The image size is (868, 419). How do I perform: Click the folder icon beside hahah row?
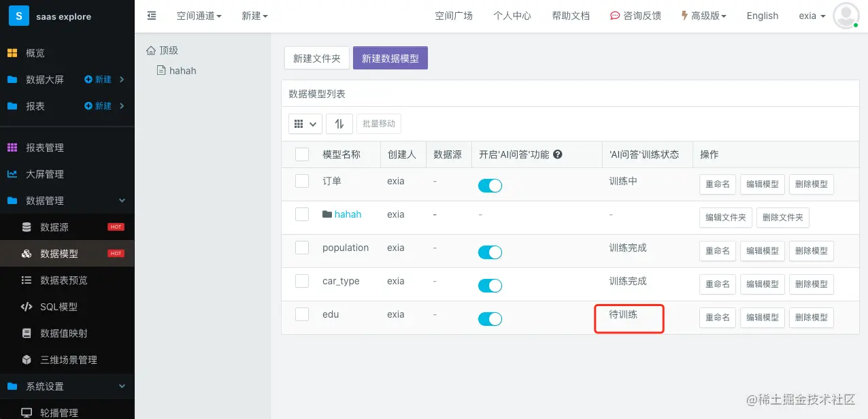click(x=327, y=214)
